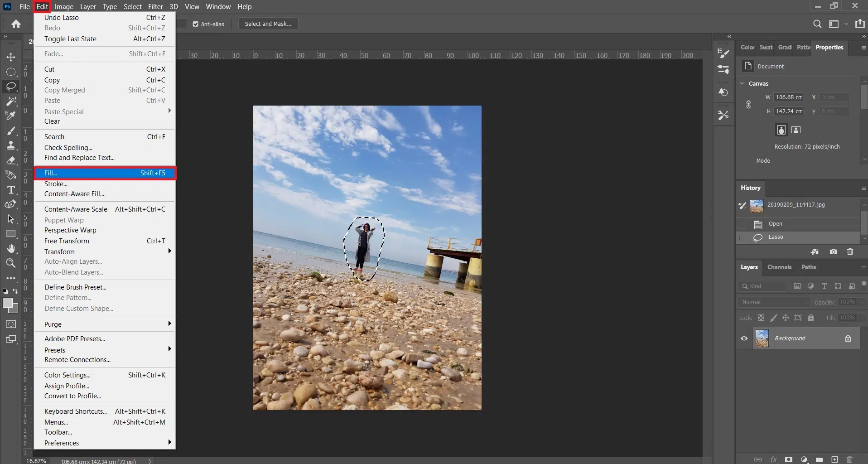Image resolution: width=868 pixels, height=464 pixels.
Task: Click the foreground color swatch
Action: (x=8, y=303)
